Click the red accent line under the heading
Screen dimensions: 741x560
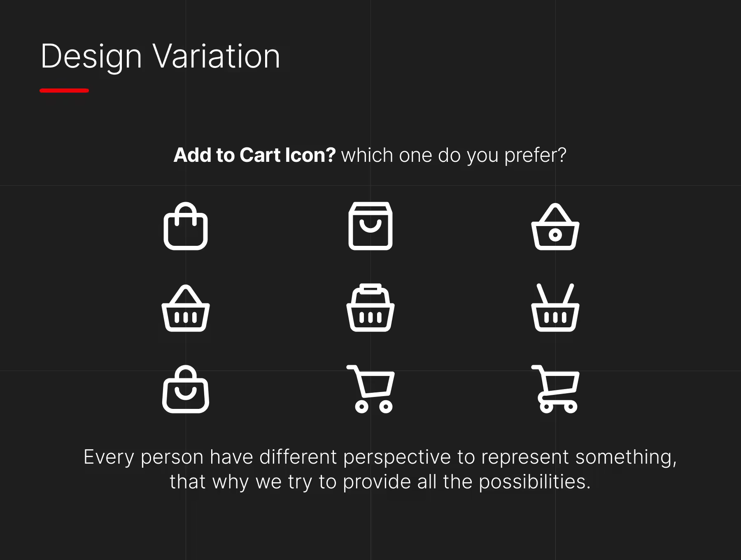64,91
